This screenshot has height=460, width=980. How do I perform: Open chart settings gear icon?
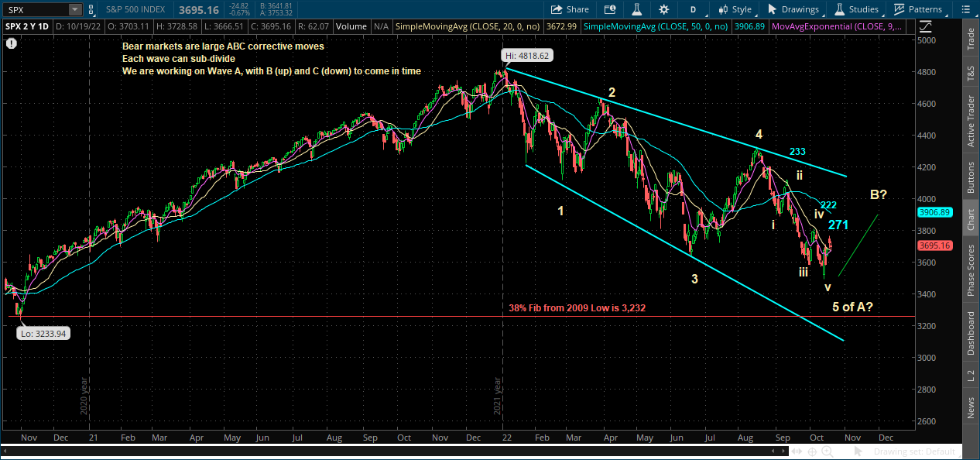point(663,9)
